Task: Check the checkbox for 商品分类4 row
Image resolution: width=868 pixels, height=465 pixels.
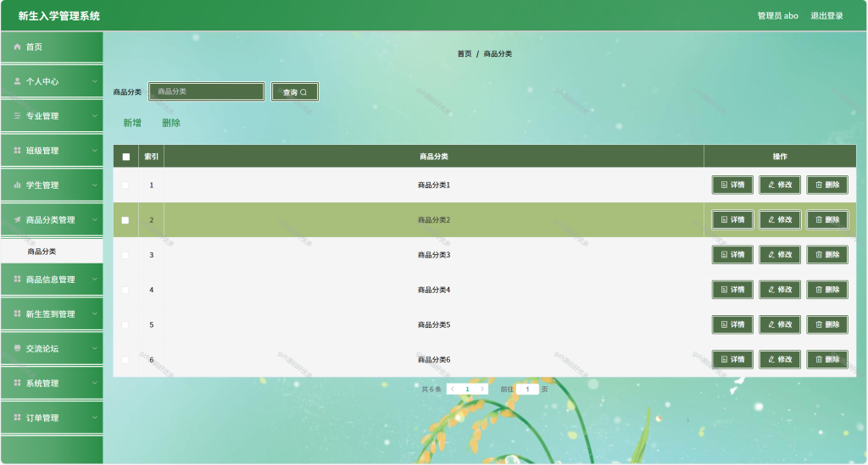Action: coord(125,290)
